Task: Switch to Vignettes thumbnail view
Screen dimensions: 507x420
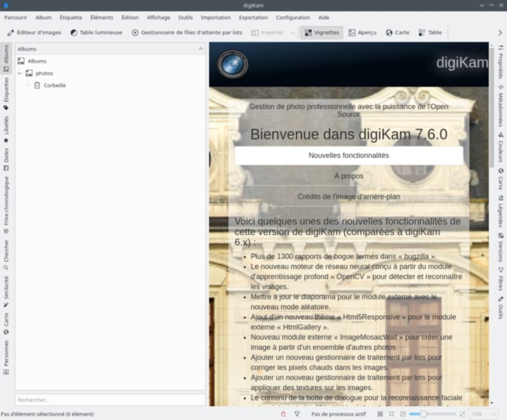Action: 322,32
